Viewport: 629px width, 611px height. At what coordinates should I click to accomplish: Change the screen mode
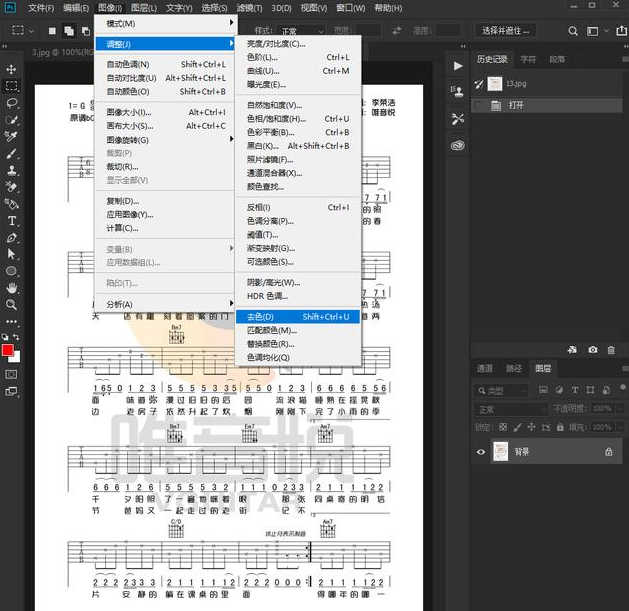point(11,391)
